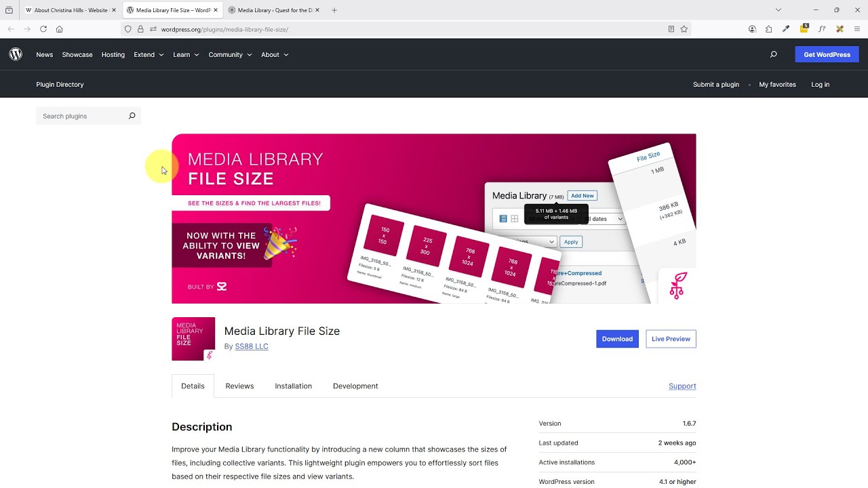Click the Live Preview button
The height and width of the screenshot is (488, 868).
[671, 339]
